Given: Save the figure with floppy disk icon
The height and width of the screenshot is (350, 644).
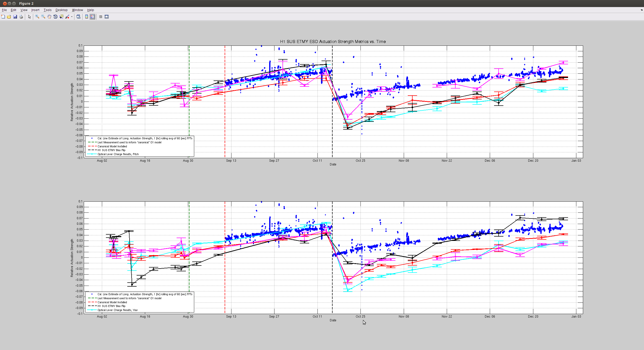Looking at the screenshot, I should (15, 17).
